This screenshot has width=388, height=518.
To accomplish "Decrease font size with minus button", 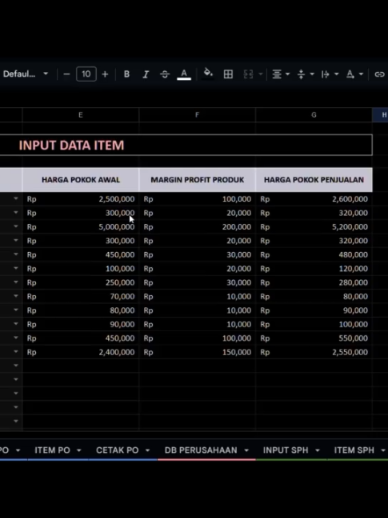I will pyautogui.click(x=67, y=74).
